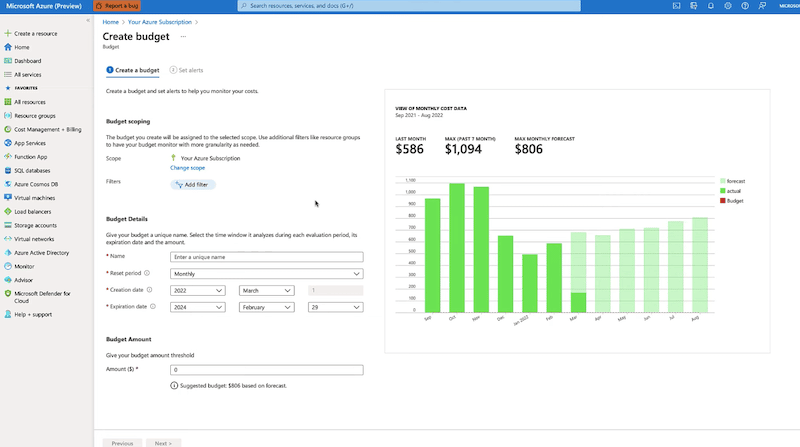Viewport: 800px width, 447px height.
Task: Open the Expiration day 29 dropdown
Action: (335, 307)
